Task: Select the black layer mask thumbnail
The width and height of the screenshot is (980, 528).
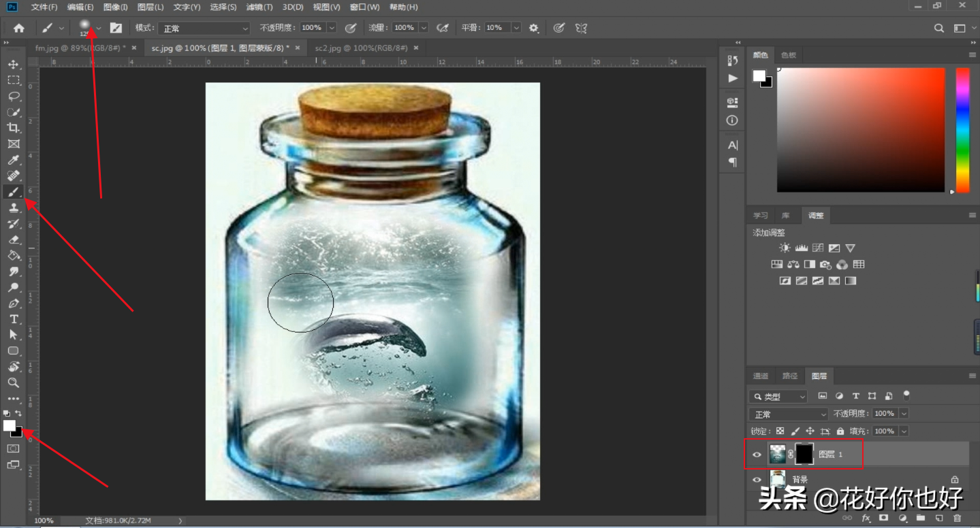Action: (804, 454)
